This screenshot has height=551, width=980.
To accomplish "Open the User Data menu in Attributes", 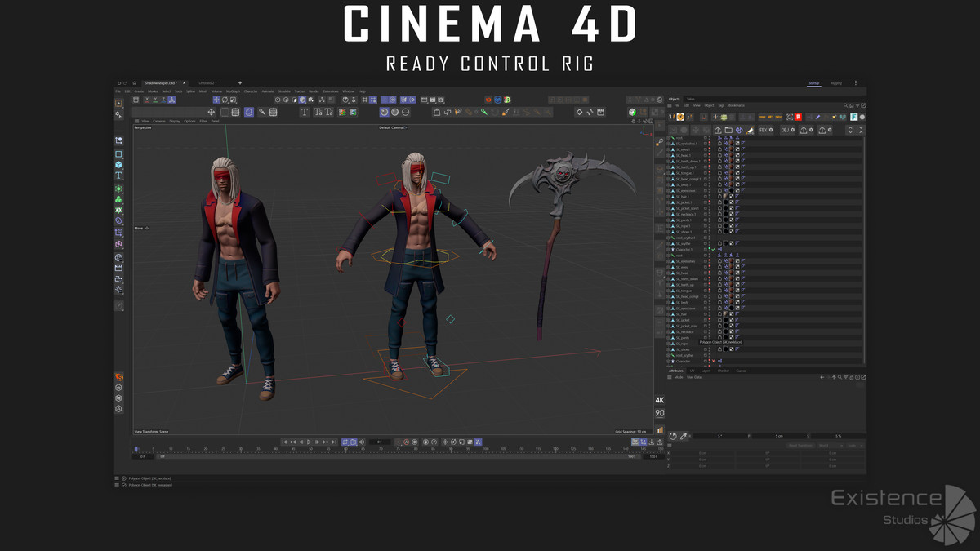I will (694, 377).
